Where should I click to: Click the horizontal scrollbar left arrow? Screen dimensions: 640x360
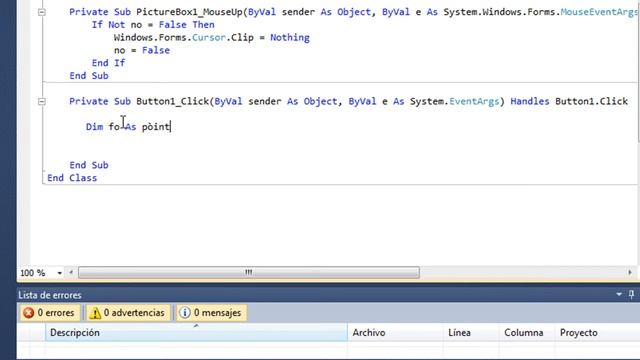click(71, 272)
